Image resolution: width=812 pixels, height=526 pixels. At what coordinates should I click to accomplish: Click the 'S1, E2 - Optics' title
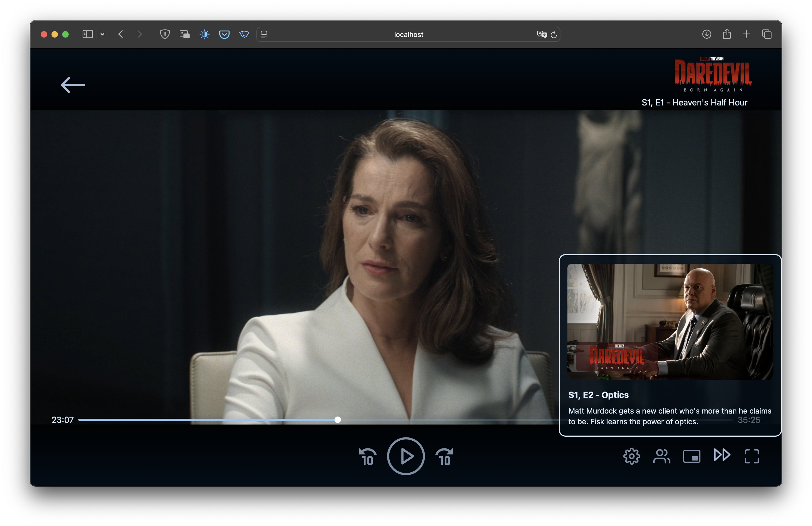[x=599, y=395]
